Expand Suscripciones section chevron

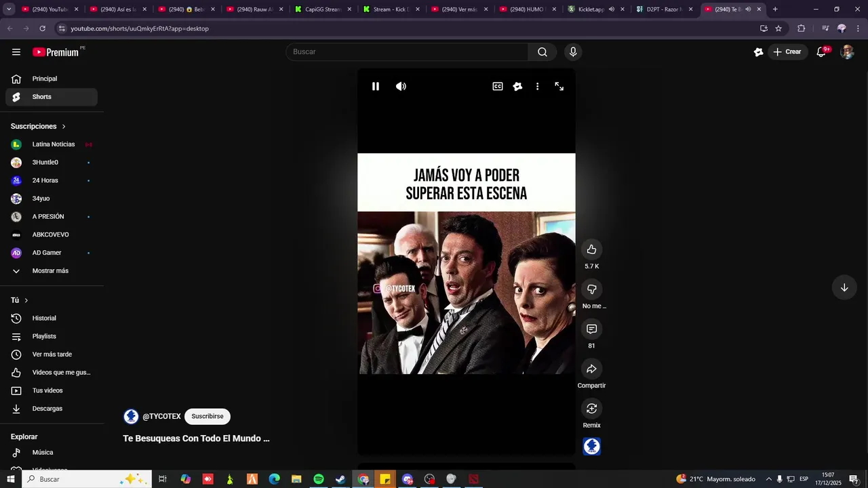pyautogui.click(x=64, y=127)
